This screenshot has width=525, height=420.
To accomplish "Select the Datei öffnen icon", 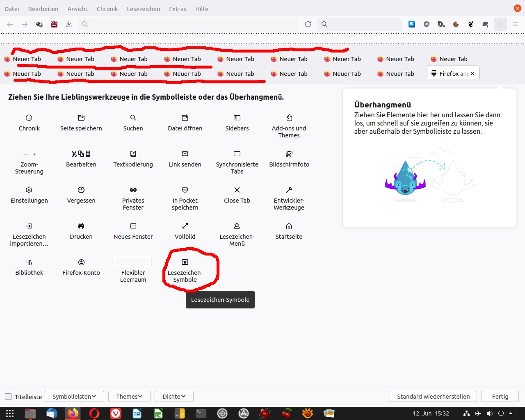I will pyautogui.click(x=185, y=118).
